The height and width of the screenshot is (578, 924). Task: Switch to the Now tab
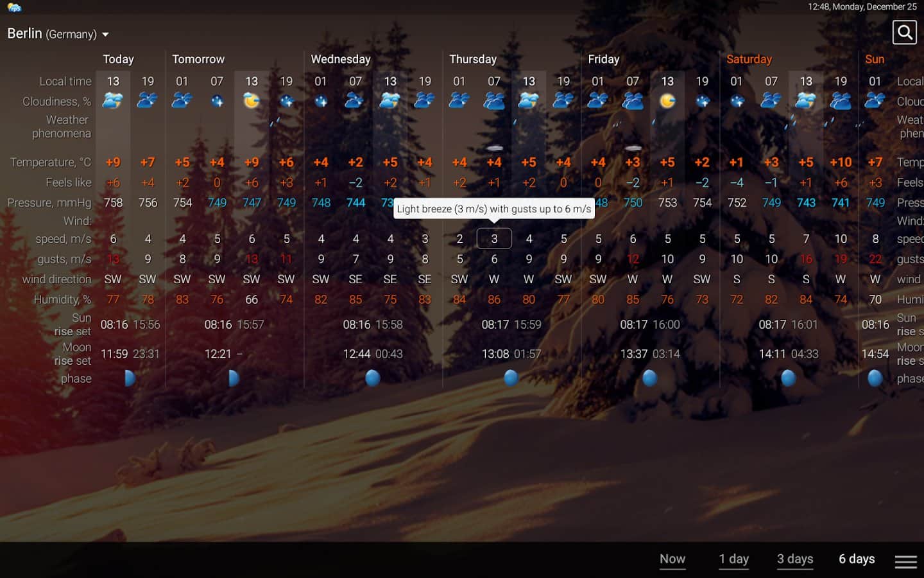click(x=672, y=559)
